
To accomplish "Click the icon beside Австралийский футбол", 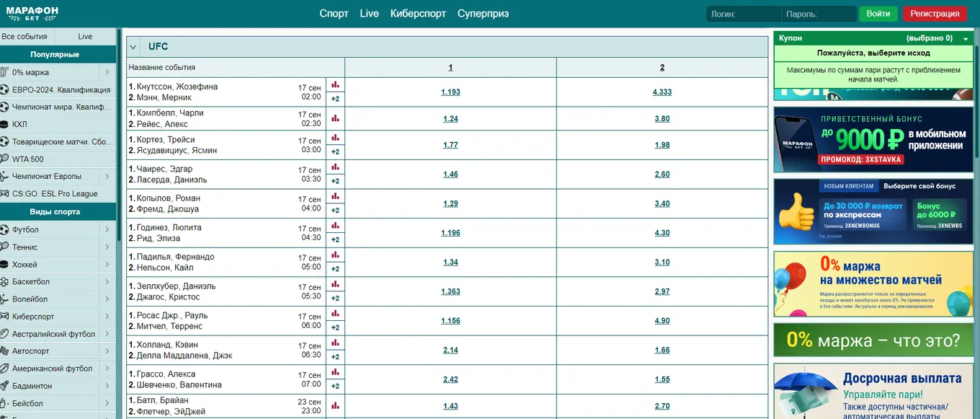I will 4,334.
